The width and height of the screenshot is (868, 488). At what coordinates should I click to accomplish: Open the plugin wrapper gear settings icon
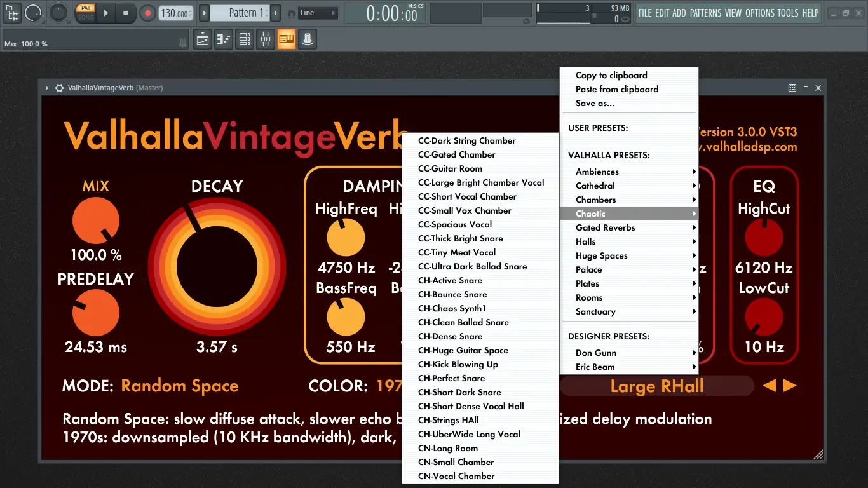(59, 88)
